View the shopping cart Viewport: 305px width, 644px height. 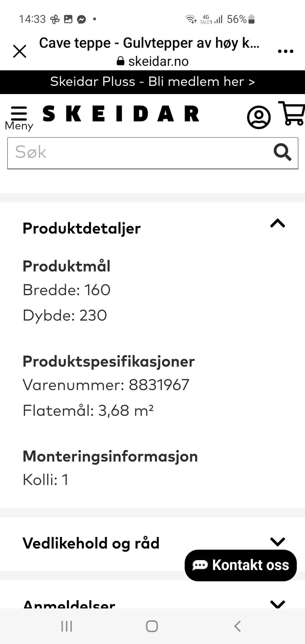tap(292, 113)
